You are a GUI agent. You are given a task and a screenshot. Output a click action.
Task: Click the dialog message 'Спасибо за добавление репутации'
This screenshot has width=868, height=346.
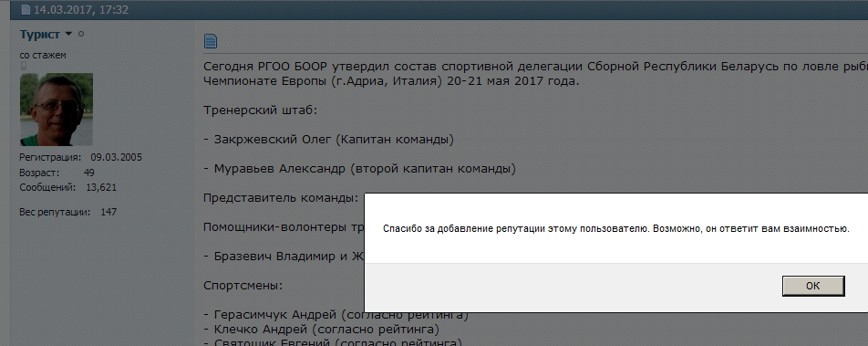(x=616, y=228)
